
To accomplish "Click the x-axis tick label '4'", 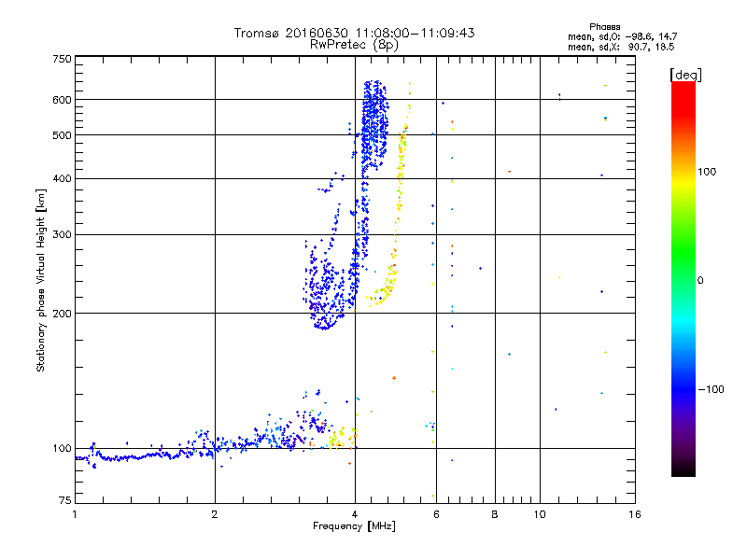I will [x=355, y=514].
